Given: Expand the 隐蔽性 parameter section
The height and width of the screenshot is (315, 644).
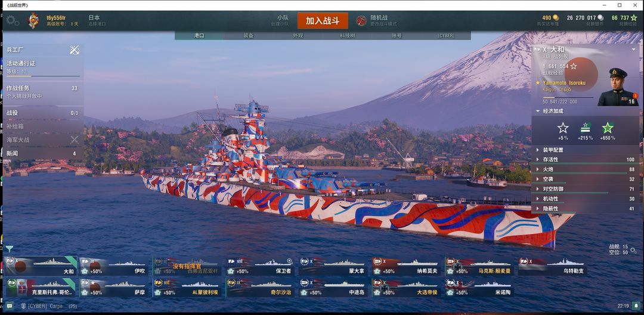Looking at the screenshot, I should 586,209.
